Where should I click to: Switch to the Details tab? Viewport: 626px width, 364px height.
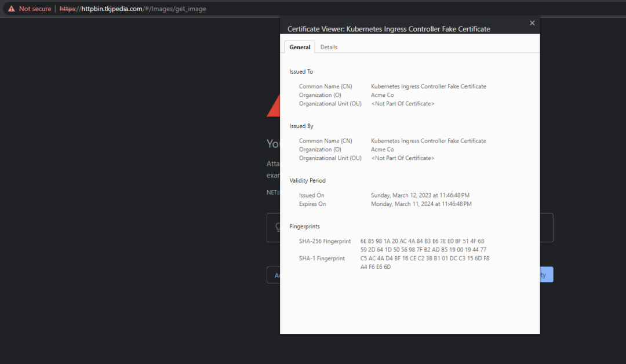(329, 47)
